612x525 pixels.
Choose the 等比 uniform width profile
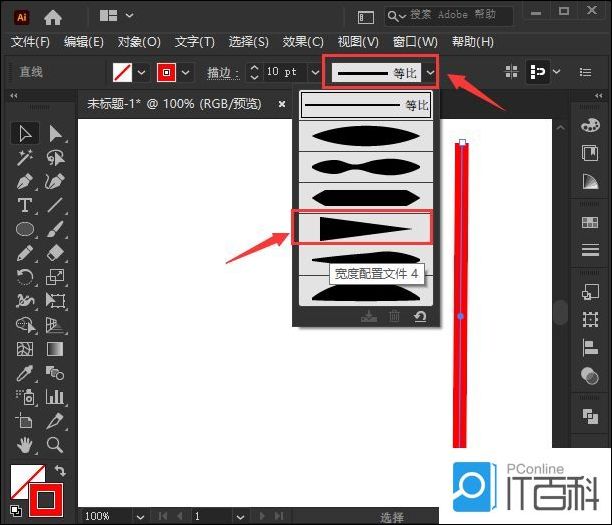click(x=366, y=105)
